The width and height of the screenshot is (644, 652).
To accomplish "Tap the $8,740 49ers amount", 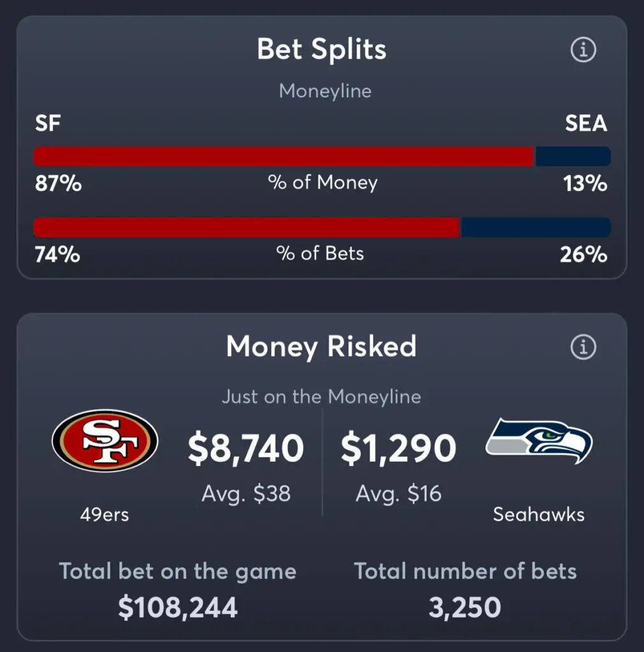I will (x=246, y=448).
